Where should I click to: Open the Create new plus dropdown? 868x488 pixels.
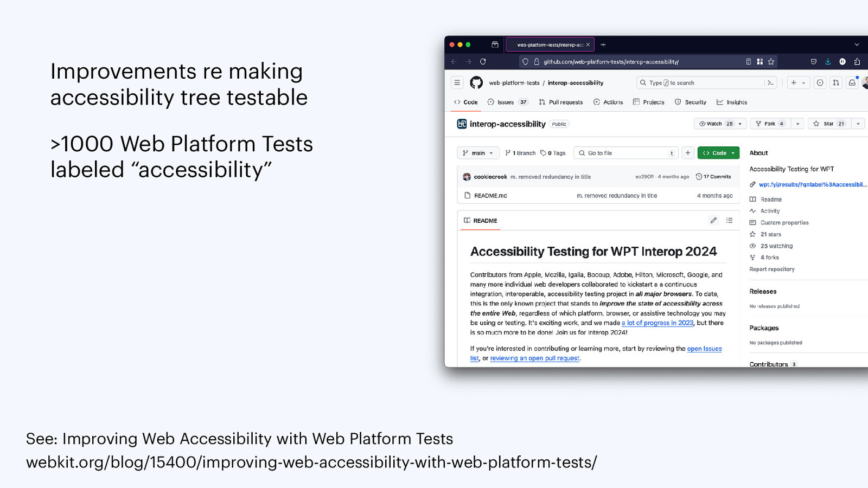coord(798,83)
